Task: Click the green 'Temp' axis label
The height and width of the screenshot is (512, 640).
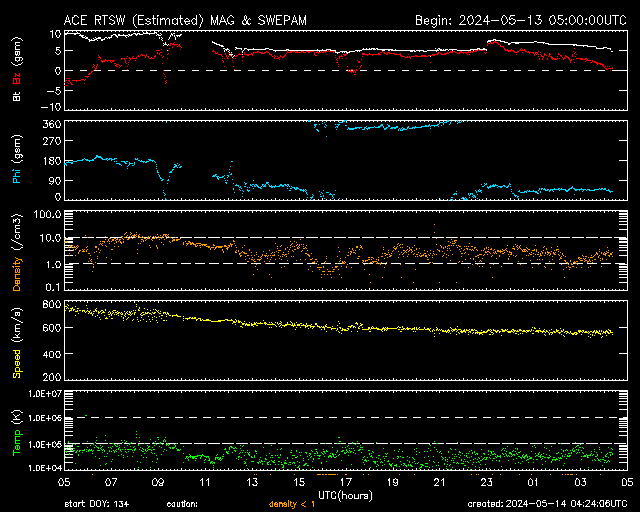Action: (17, 442)
